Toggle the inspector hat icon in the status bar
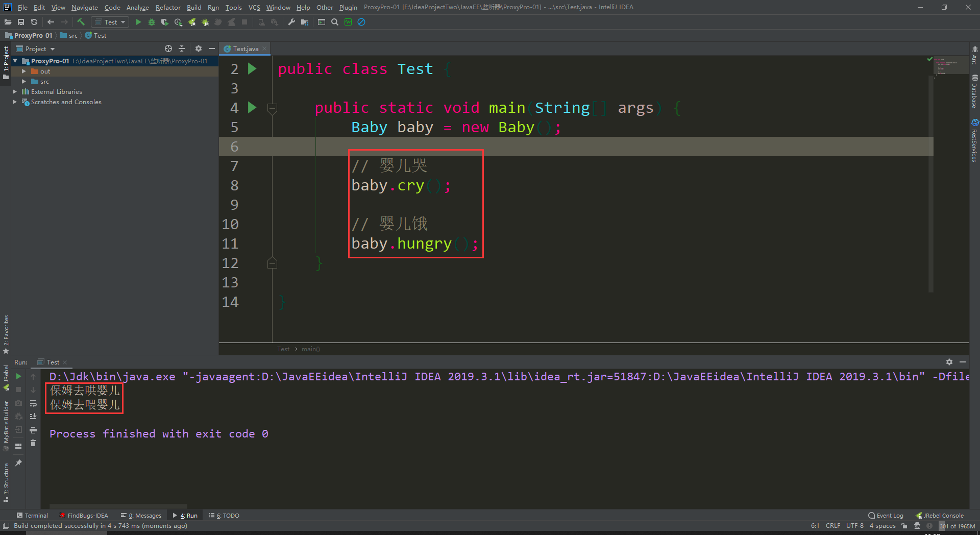 pyautogui.click(x=917, y=526)
